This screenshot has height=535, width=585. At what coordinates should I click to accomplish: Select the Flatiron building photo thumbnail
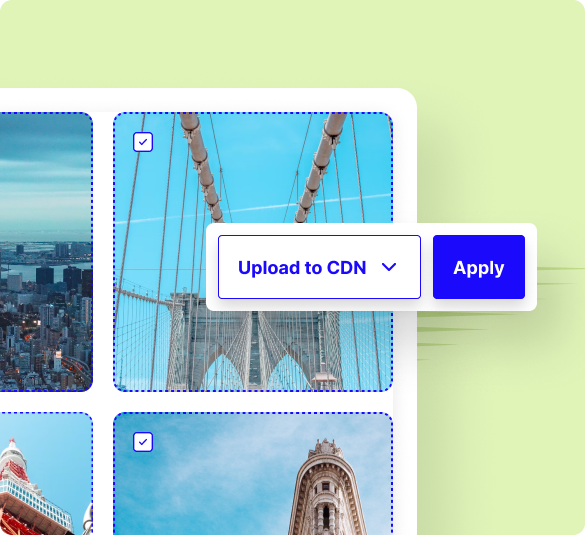click(x=253, y=474)
